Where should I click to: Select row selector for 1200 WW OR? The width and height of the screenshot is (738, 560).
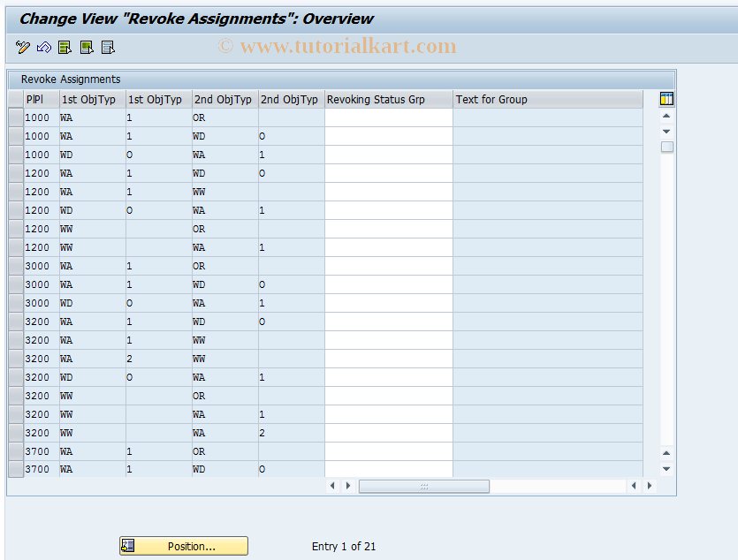click(x=16, y=229)
